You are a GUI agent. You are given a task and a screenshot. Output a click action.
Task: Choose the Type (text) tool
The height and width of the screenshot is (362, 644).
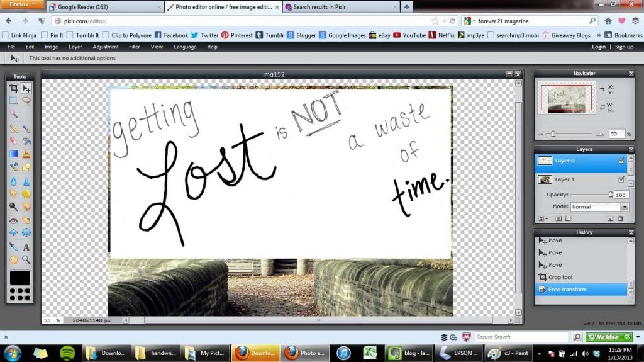click(x=26, y=247)
